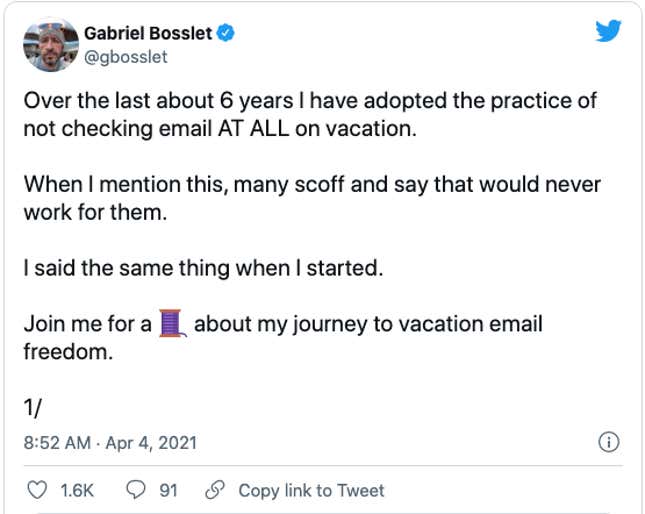This screenshot has width=645, height=514.
Task: Click the chain link icon
Action: tap(215, 490)
